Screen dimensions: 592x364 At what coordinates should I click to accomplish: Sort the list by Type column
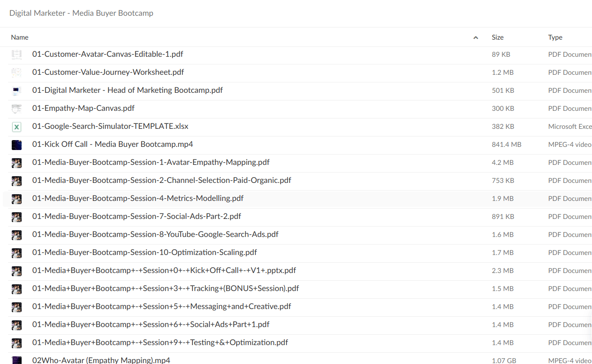point(555,37)
